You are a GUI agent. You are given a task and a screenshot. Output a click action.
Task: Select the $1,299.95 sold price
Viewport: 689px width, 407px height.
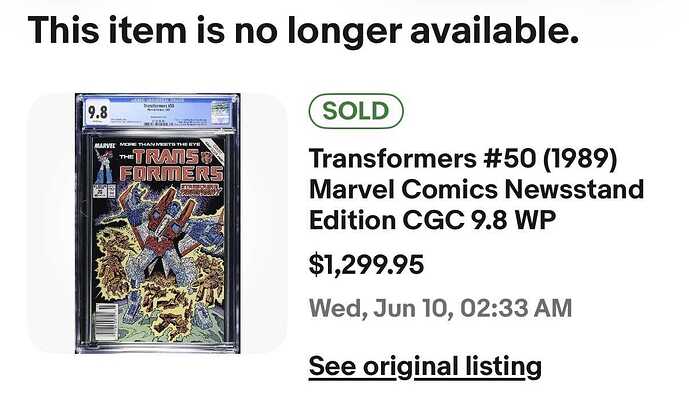click(x=366, y=265)
